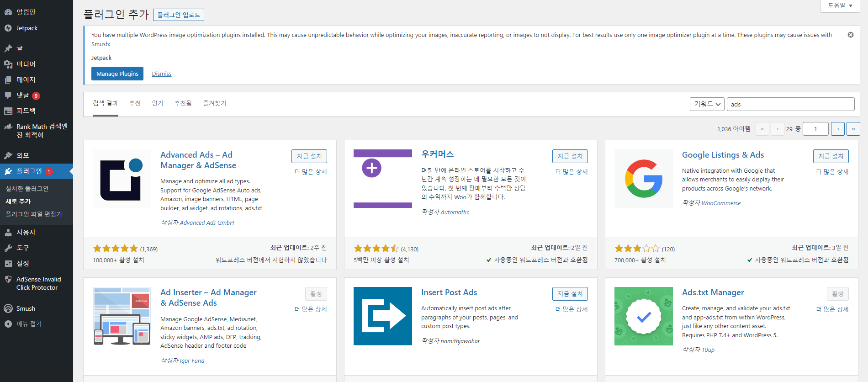Open the 키워드 search type dropdown

(707, 104)
